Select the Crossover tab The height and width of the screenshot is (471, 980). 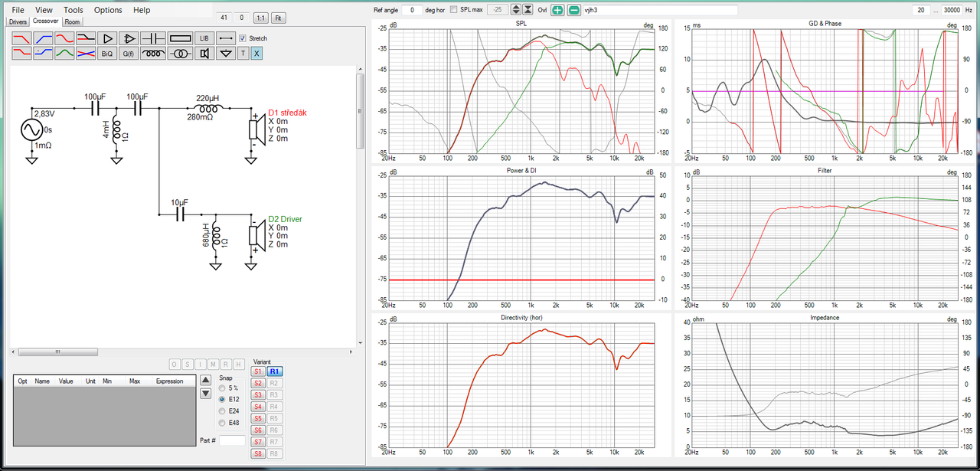[x=46, y=21]
